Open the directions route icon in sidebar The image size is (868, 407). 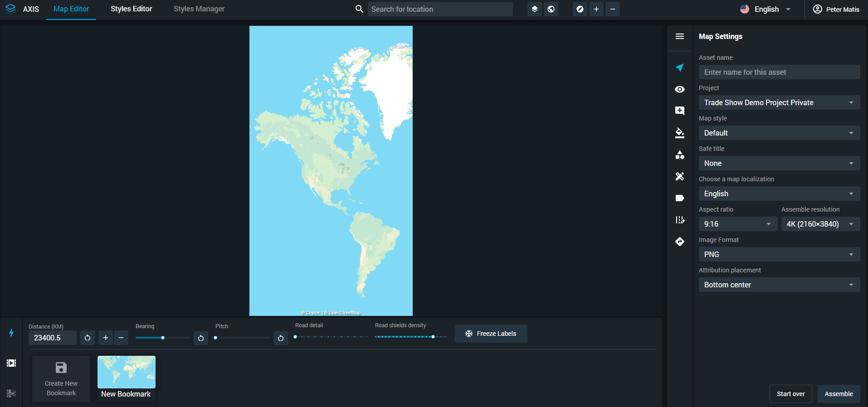click(x=679, y=242)
